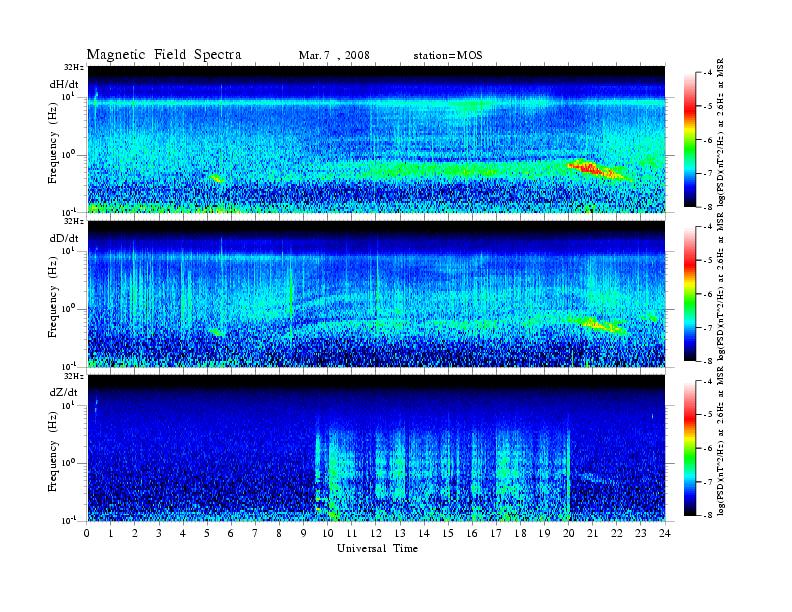Click hour 22 on the Universal Time axis
792x612 pixels.
pyautogui.click(x=617, y=533)
